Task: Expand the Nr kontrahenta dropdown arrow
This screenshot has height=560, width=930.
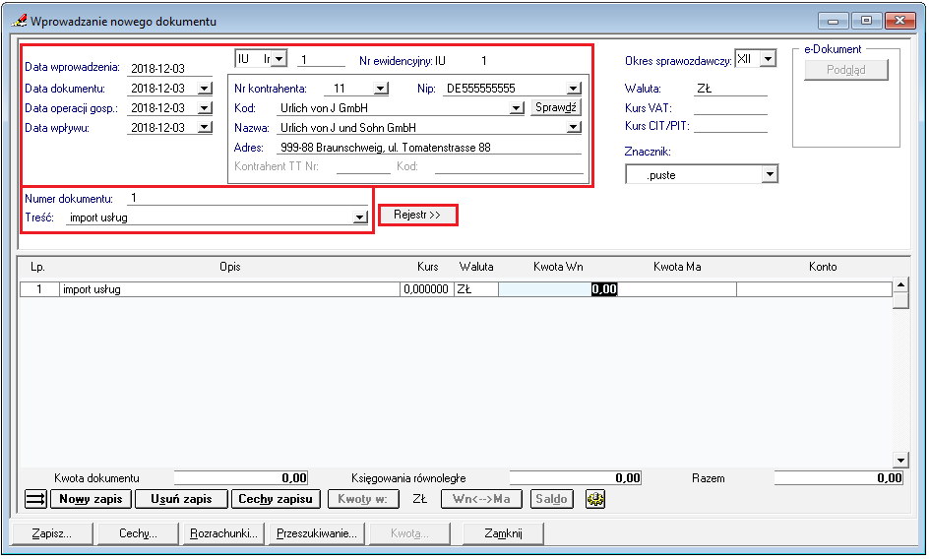Action: click(x=381, y=89)
